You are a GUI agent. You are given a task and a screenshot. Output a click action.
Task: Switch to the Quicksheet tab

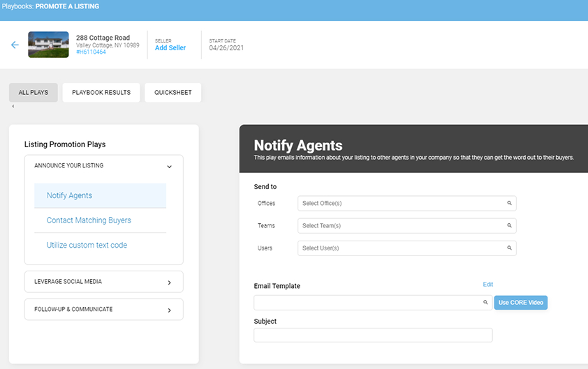pyautogui.click(x=172, y=93)
